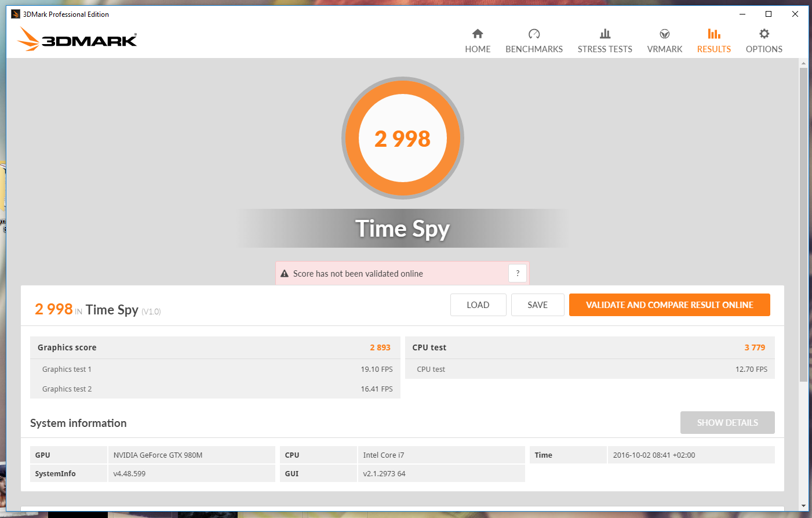Click the Graphics test 2 row label

point(67,389)
